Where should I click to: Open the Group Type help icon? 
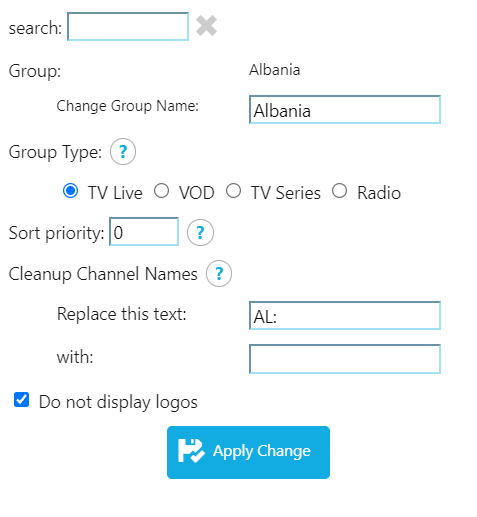pos(123,152)
